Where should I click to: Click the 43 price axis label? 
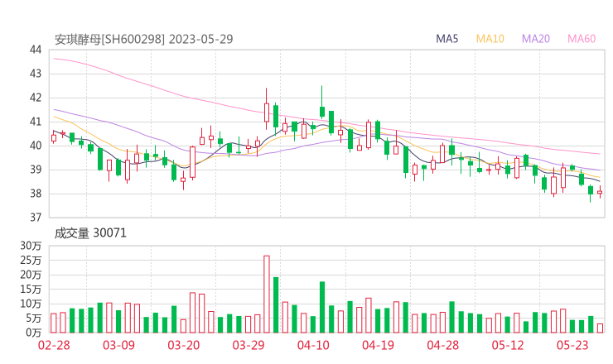pyautogui.click(x=36, y=74)
